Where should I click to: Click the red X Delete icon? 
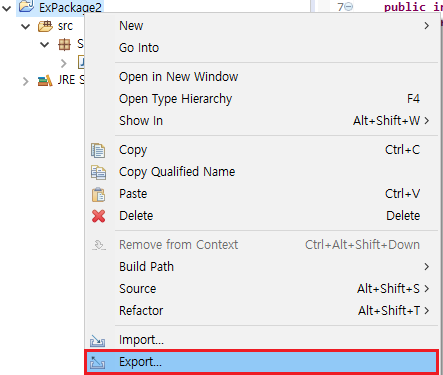coord(98,216)
